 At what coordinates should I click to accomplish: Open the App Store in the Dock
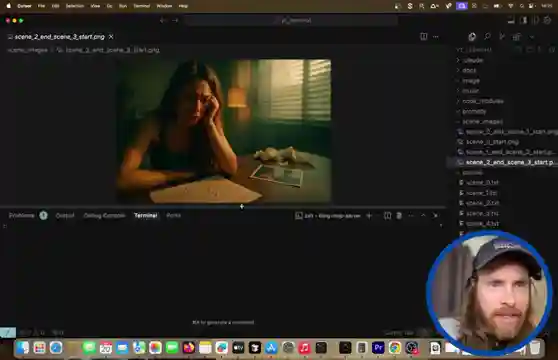pyautogui.click(x=271, y=348)
